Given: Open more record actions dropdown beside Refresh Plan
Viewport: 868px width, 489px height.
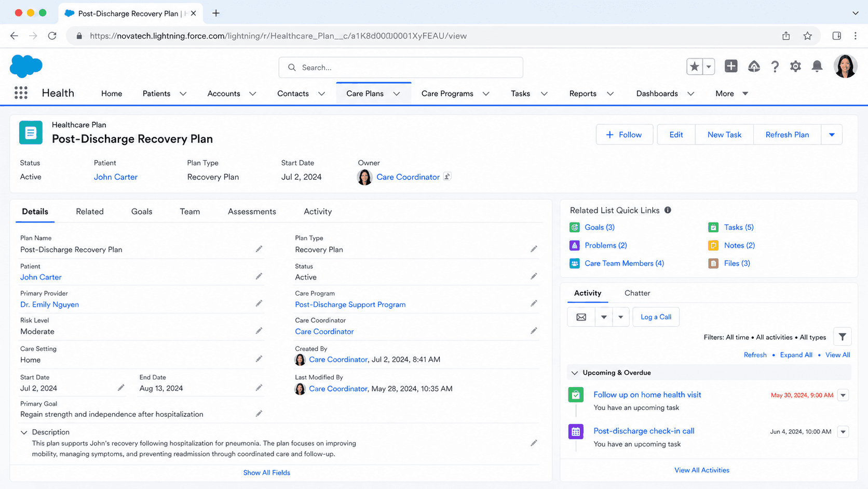Looking at the screenshot, I should point(832,135).
